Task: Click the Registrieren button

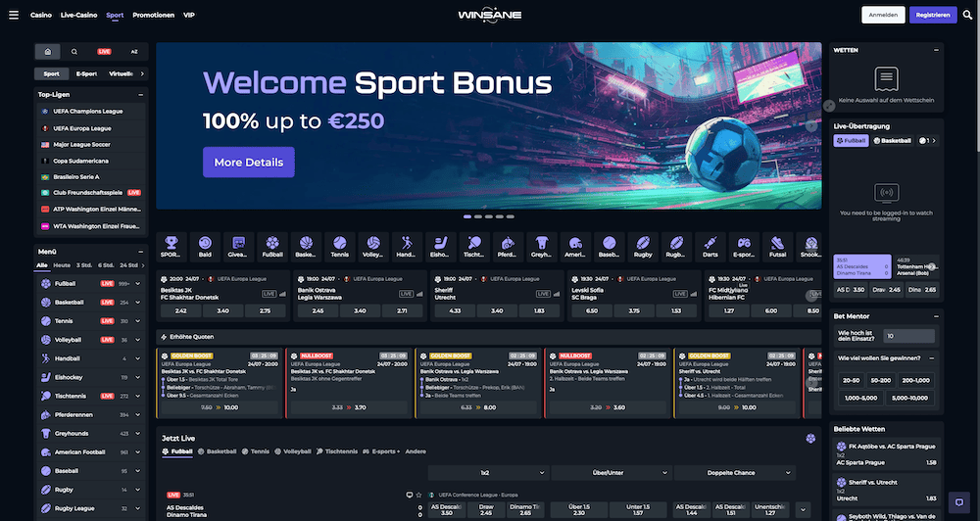Action: coord(933,15)
